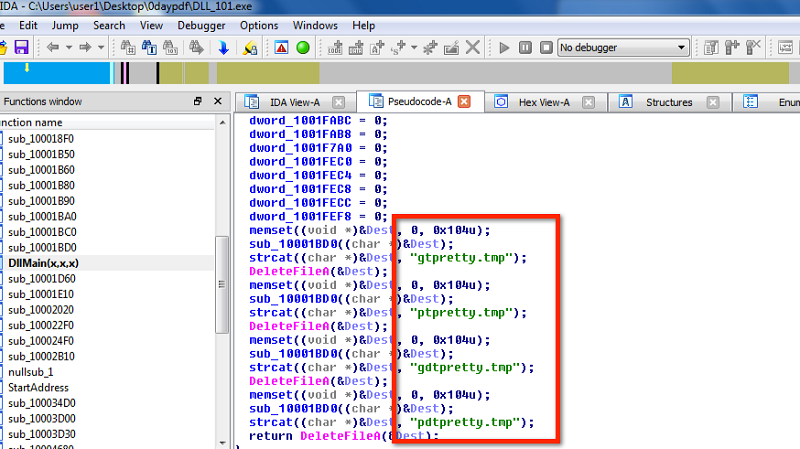The image size is (800, 449).
Task: Switch to the IDA View-A tab
Action: [x=294, y=102]
